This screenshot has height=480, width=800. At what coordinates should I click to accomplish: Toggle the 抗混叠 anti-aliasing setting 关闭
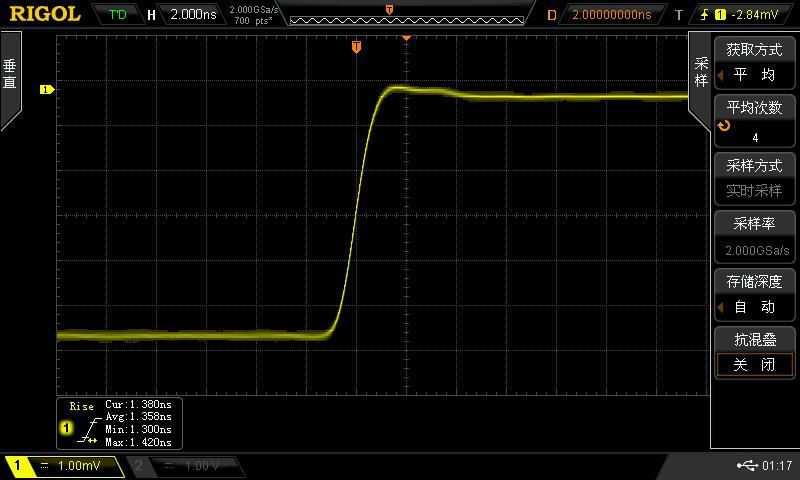[x=754, y=365]
